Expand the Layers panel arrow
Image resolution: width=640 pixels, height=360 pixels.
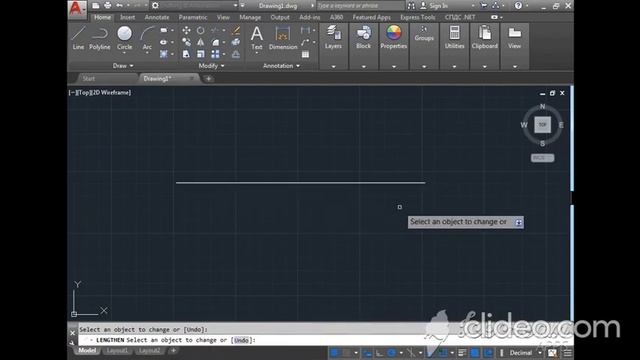(333, 67)
